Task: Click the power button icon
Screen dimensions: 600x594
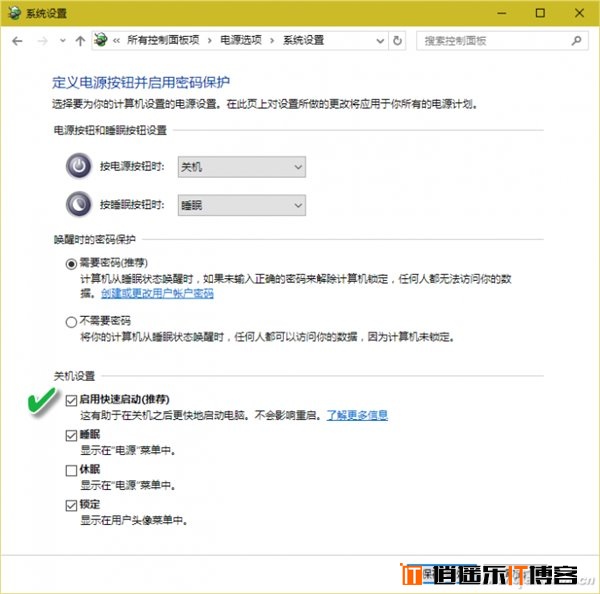Action: pos(79,166)
